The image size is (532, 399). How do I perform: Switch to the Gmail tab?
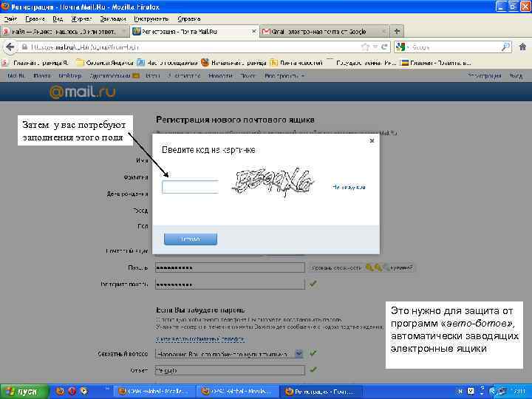pyautogui.click(x=324, y=32)
